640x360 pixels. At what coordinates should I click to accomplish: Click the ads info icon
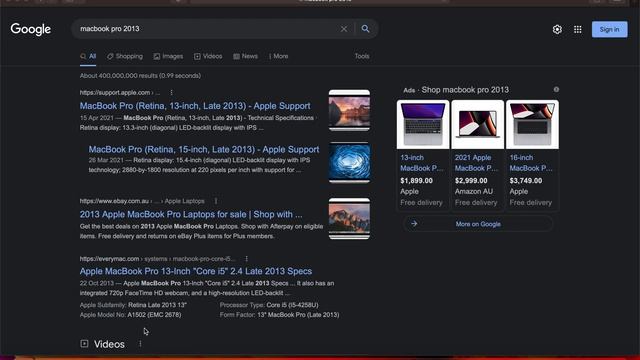point(556,89)
